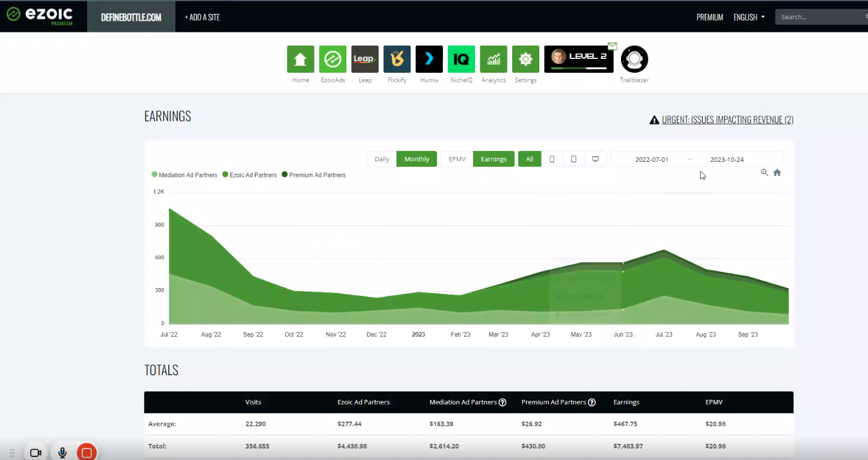Open the Humix video icon
The width and height of the screenshot is (868, 460).
pos(429,59)
